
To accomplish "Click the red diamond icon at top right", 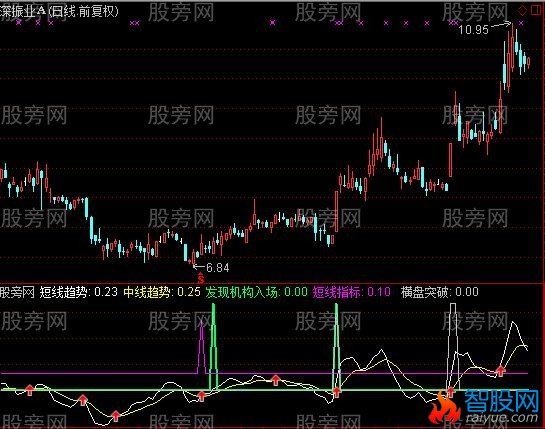I will tap(522, 11).
